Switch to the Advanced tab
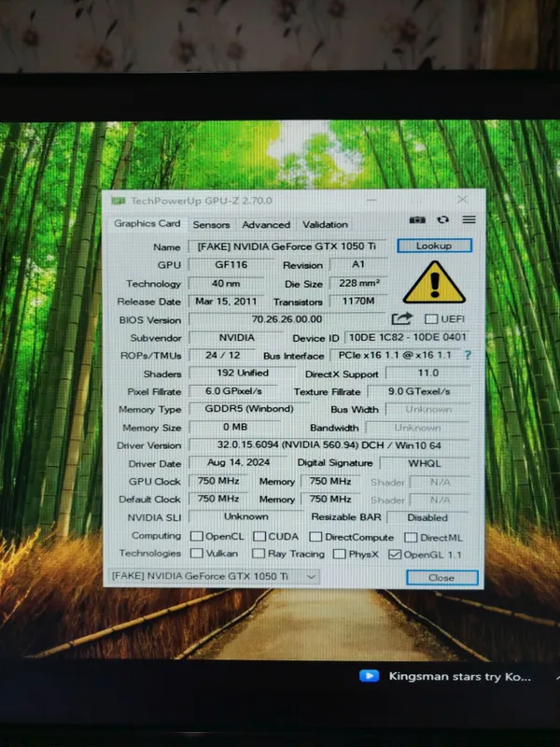 (x=266, y=224)
